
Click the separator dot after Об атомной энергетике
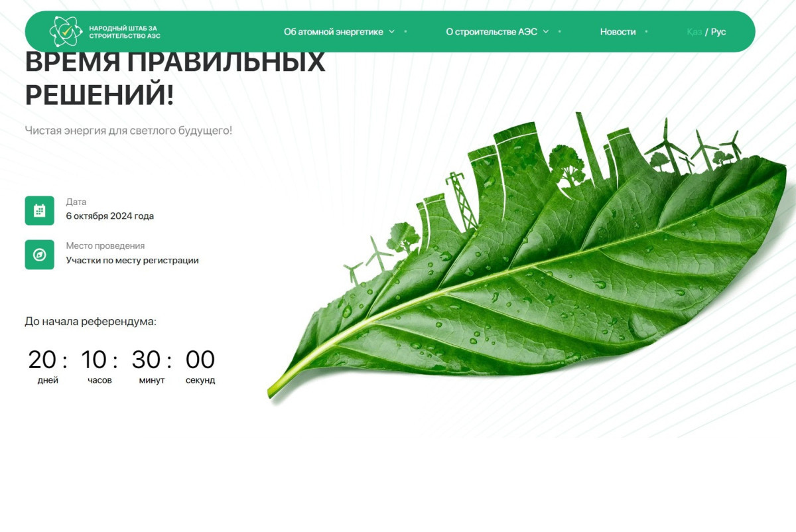(x=405, y=31)
